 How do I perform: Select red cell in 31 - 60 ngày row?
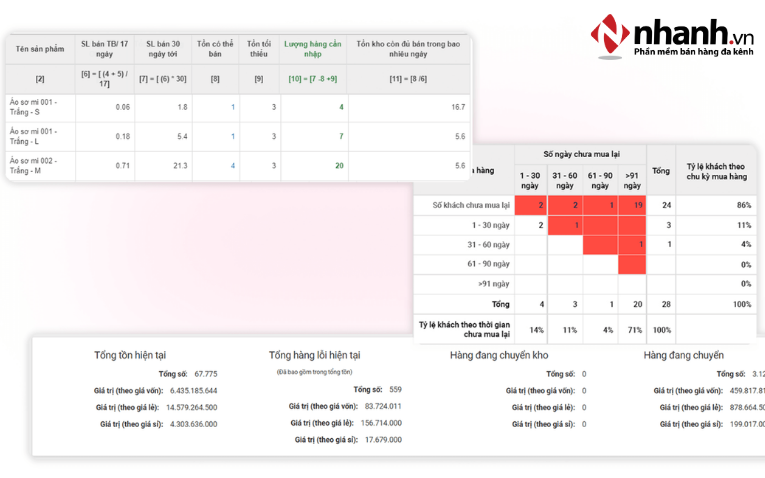pos(633,244)
